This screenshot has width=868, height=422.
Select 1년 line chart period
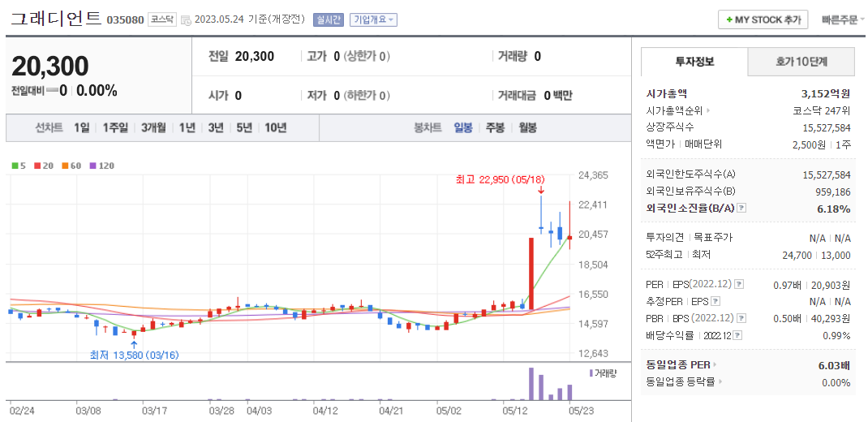tap(187, 128)
